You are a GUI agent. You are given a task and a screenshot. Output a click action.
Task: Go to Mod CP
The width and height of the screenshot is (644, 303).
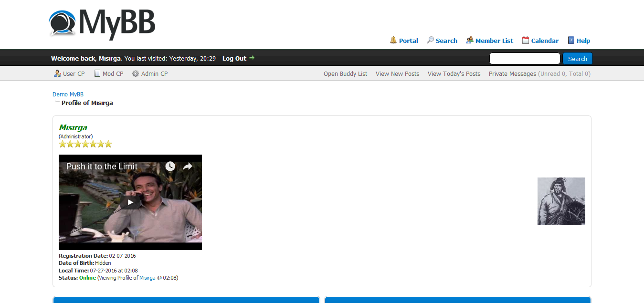coord(113,73)
